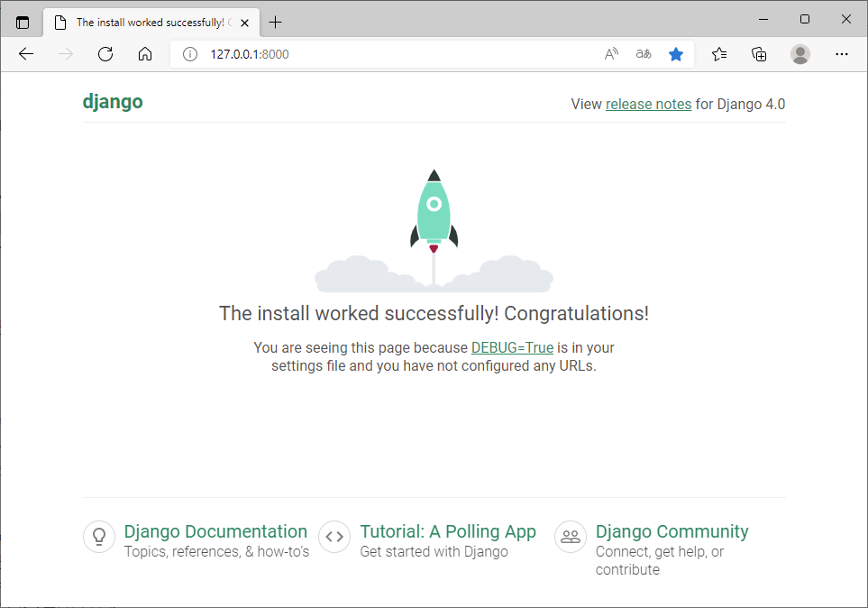868x608 pixels.
Task: Minimize the browser window
Action: point(763,19)
